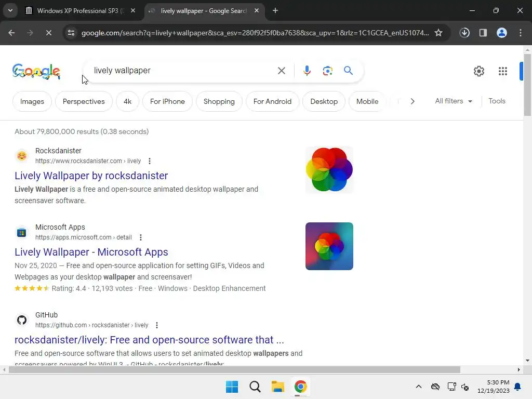Open the notification bell in the tray
This screenshot has height=399, width=532.
518,387
